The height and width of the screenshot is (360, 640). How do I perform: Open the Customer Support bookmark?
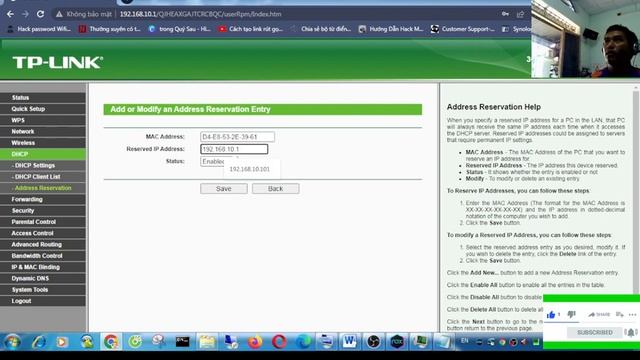463,29
